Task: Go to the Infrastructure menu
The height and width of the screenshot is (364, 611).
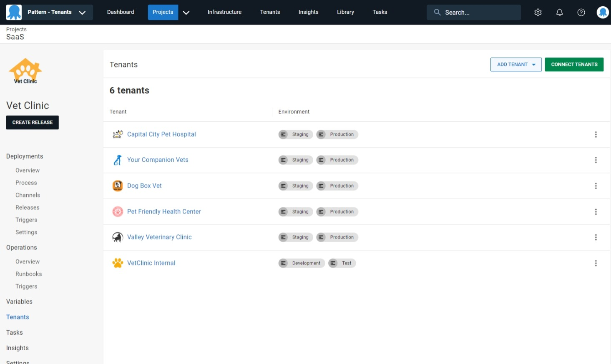Action: pos(224,12)
